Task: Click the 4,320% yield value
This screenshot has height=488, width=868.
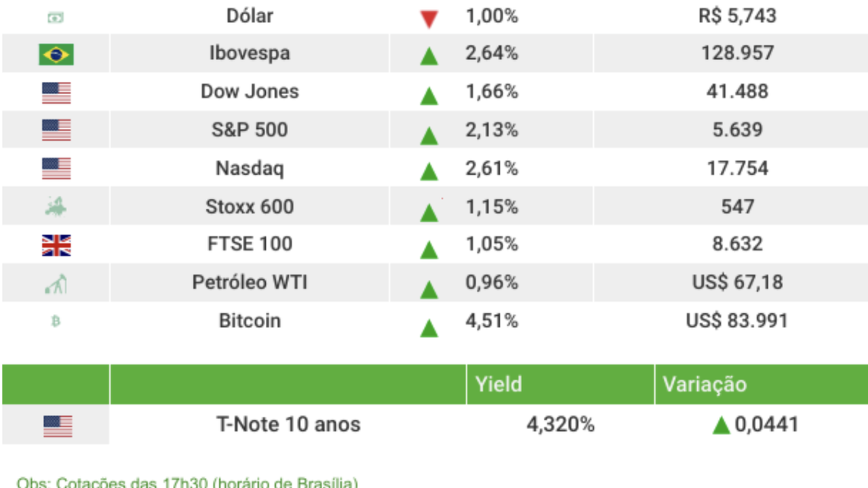Action: (561, 425)
